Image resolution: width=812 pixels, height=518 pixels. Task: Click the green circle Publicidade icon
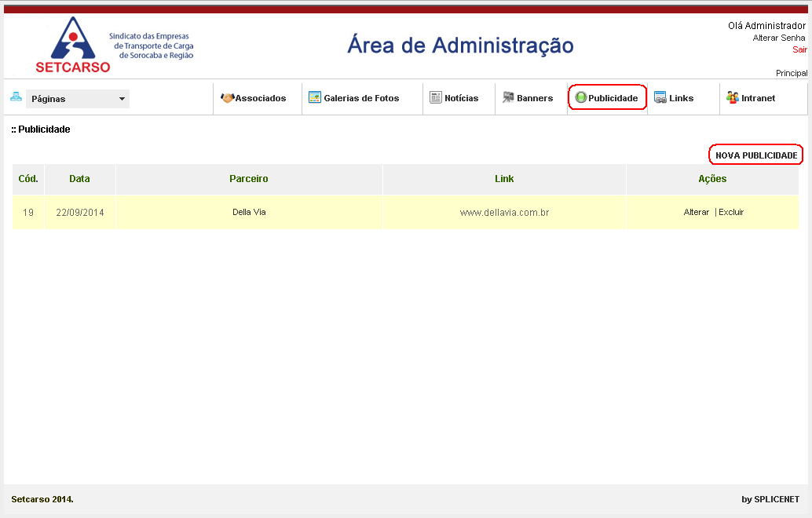[581, 97]
